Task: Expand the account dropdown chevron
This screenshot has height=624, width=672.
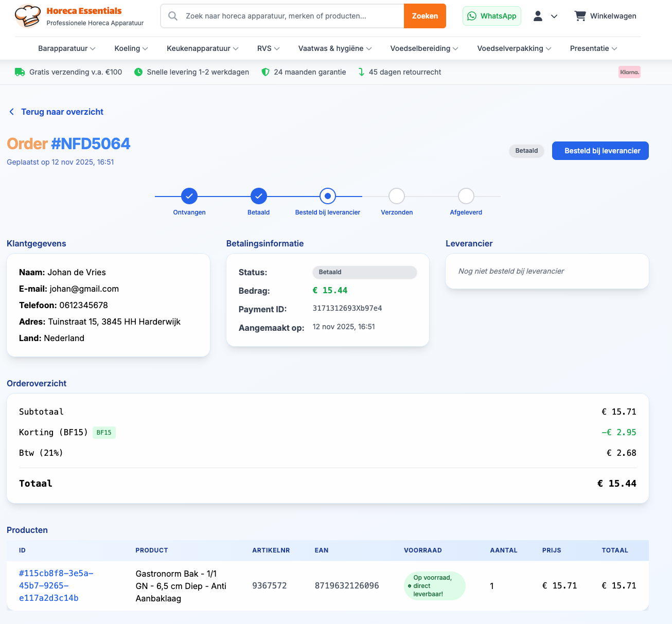Action: tap(554, 16)
